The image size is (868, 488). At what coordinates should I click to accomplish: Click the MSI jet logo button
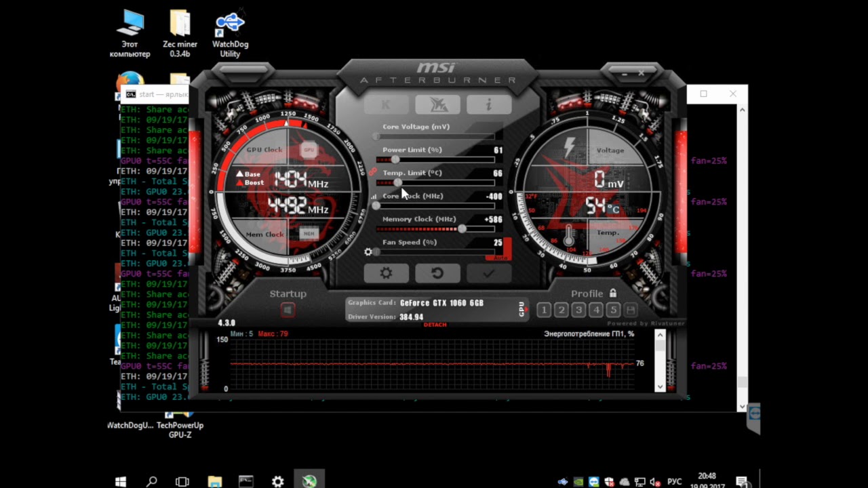(437, 104)
